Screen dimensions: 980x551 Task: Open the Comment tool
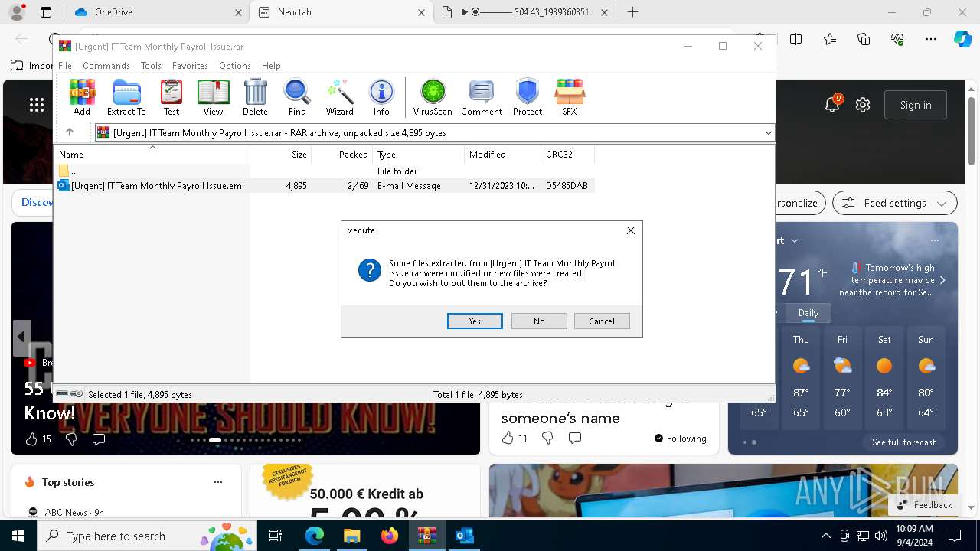coord(482,97)
